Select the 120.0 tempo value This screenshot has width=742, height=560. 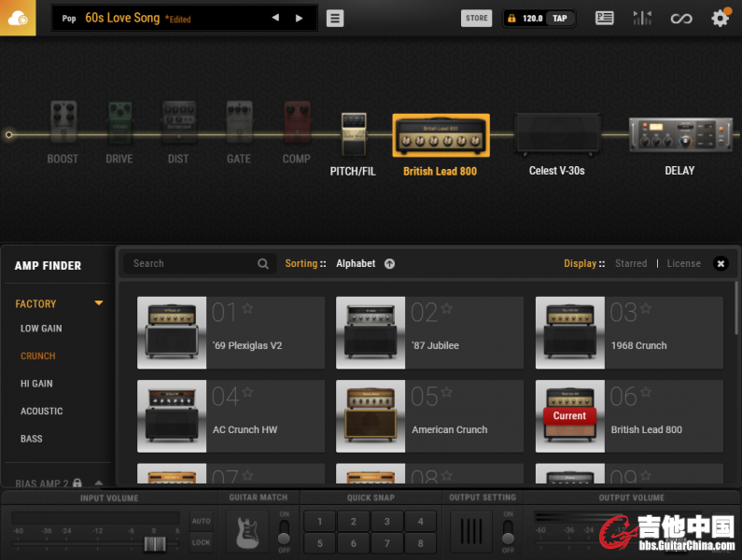pyautogui.click(x=532, y=19)
